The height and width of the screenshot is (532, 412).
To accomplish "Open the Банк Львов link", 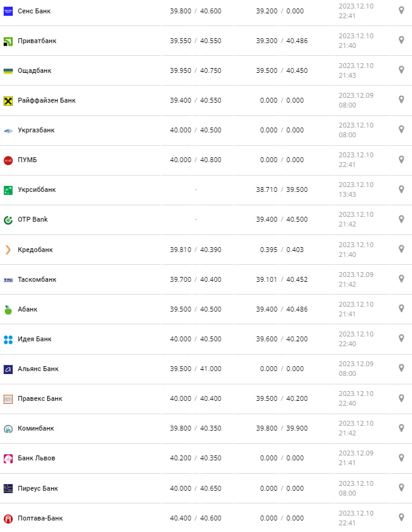I will (36, 458).
